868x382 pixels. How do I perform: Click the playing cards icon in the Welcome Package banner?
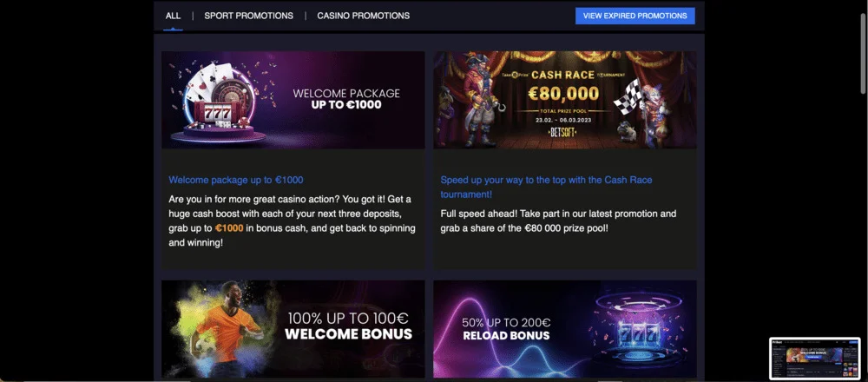208,82
